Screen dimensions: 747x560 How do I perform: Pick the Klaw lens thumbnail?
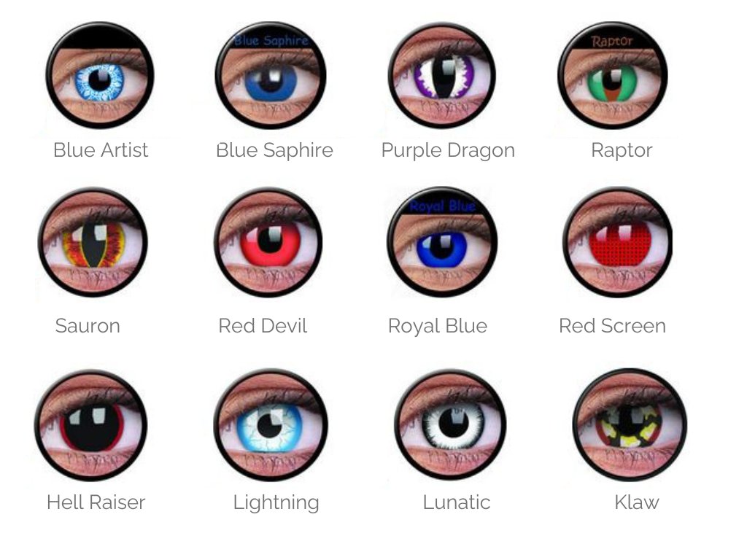point(630,425)
